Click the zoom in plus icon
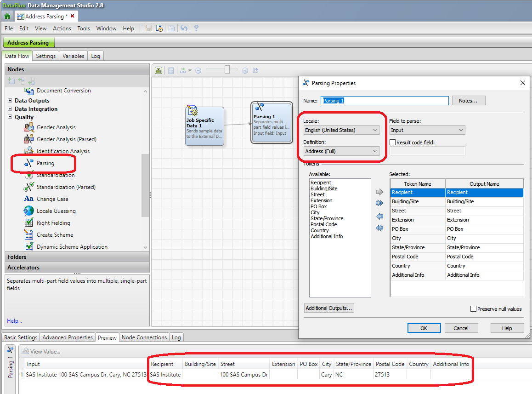Viewport: 532px width, 394px height. [x=245, y=70]
